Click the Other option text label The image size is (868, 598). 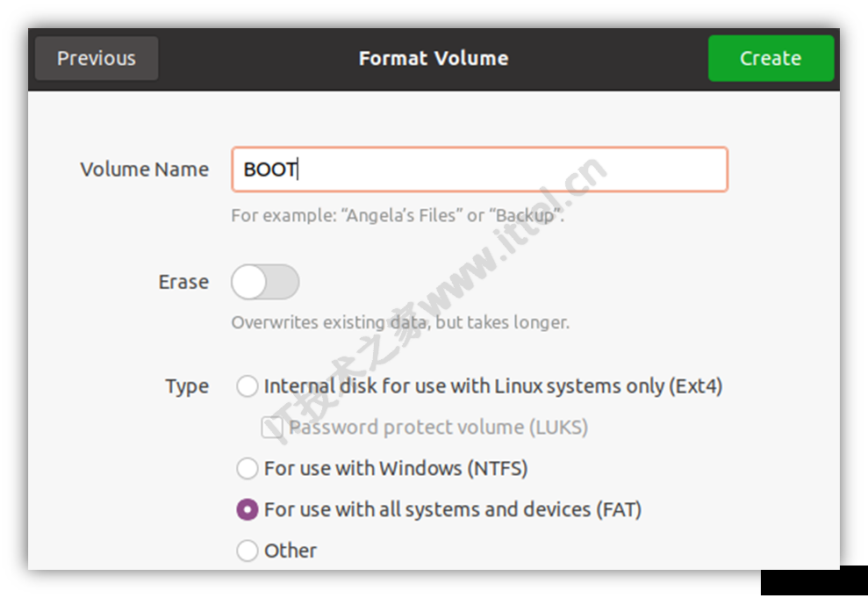[291, 551]
